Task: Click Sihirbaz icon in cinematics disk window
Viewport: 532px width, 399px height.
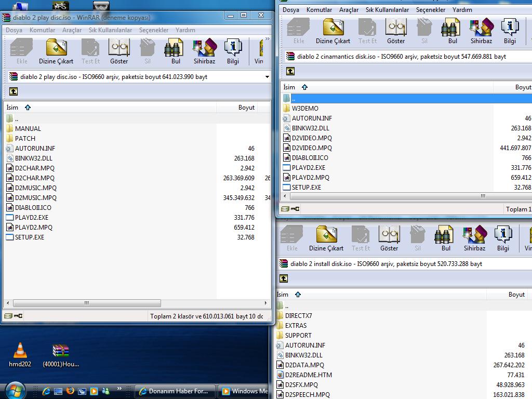Action: click(x=481, y=31)
